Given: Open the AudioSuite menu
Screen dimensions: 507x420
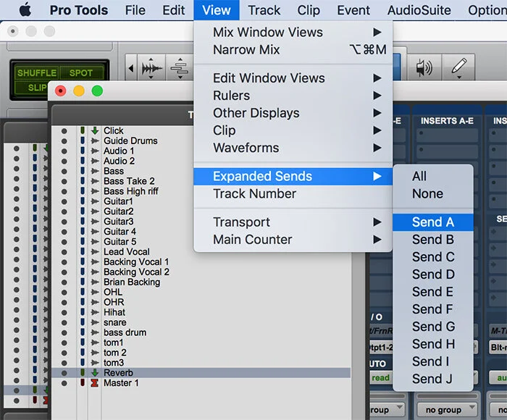Looking at the screenshot, I should pyautogui.click(x=419, y=10).
